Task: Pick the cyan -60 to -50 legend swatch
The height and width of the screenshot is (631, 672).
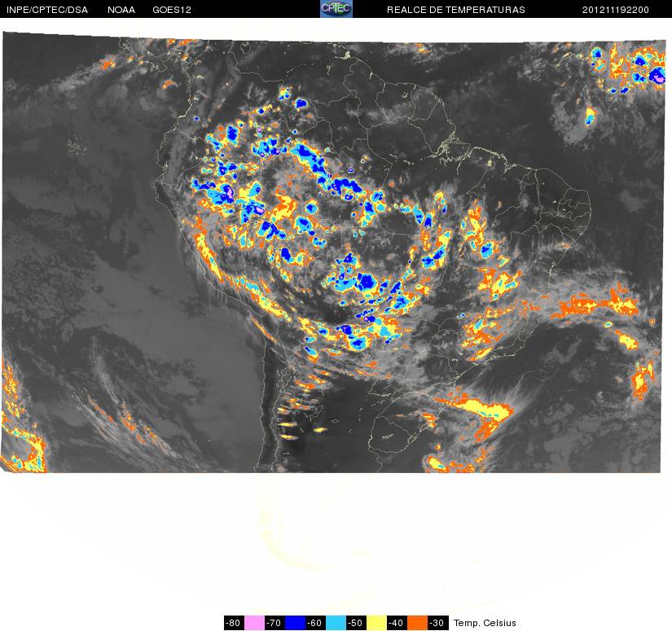Action: click(336, 622)
